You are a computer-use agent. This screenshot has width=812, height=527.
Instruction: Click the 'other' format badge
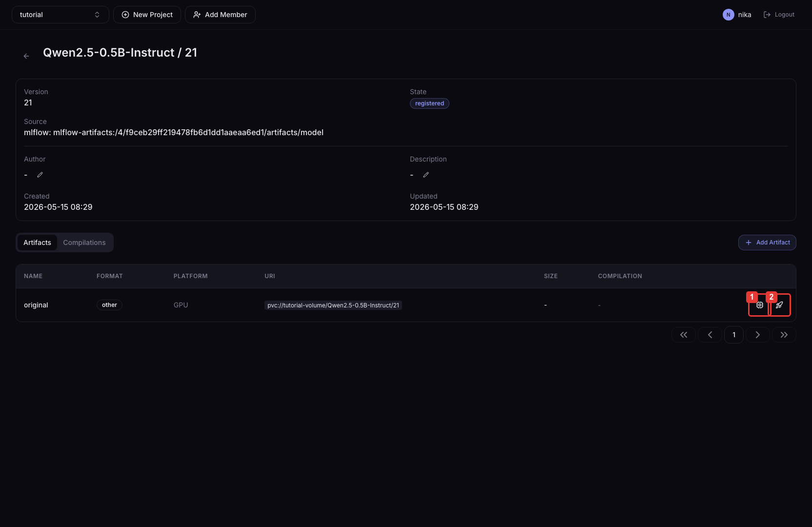click(x=109, y=305)
